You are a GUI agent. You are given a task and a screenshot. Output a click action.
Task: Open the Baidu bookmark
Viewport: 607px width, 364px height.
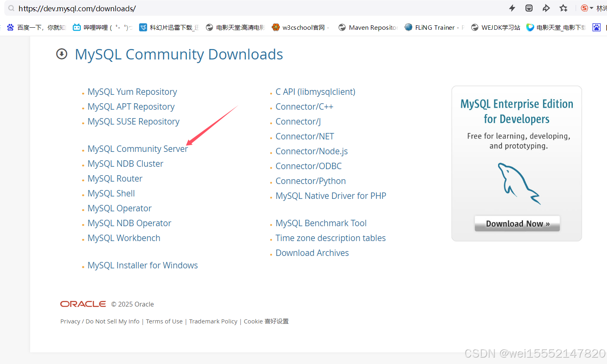tap(36, 27)
